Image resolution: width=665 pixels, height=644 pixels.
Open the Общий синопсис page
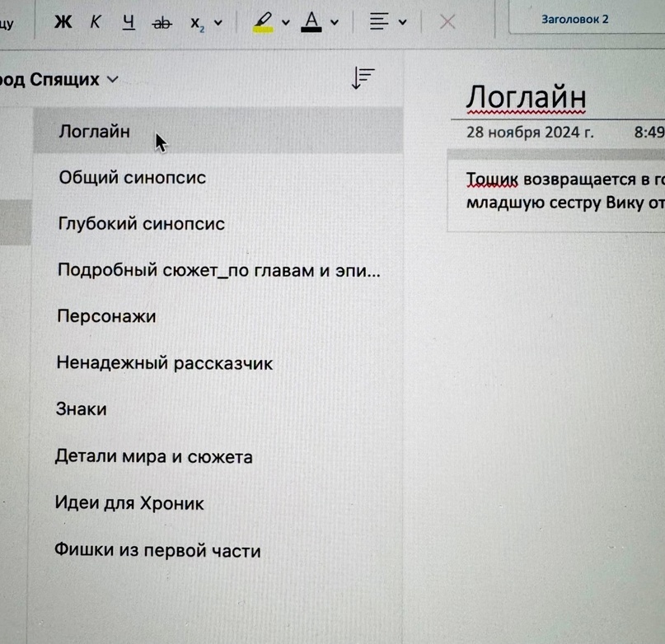pos(132,177)
